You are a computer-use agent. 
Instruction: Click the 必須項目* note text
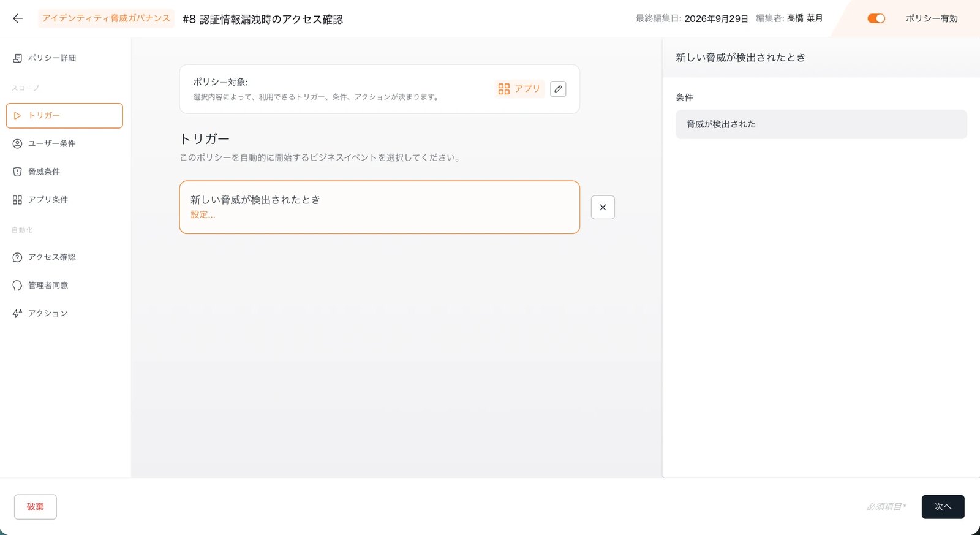pyautogui.click(x=886, y=507)
